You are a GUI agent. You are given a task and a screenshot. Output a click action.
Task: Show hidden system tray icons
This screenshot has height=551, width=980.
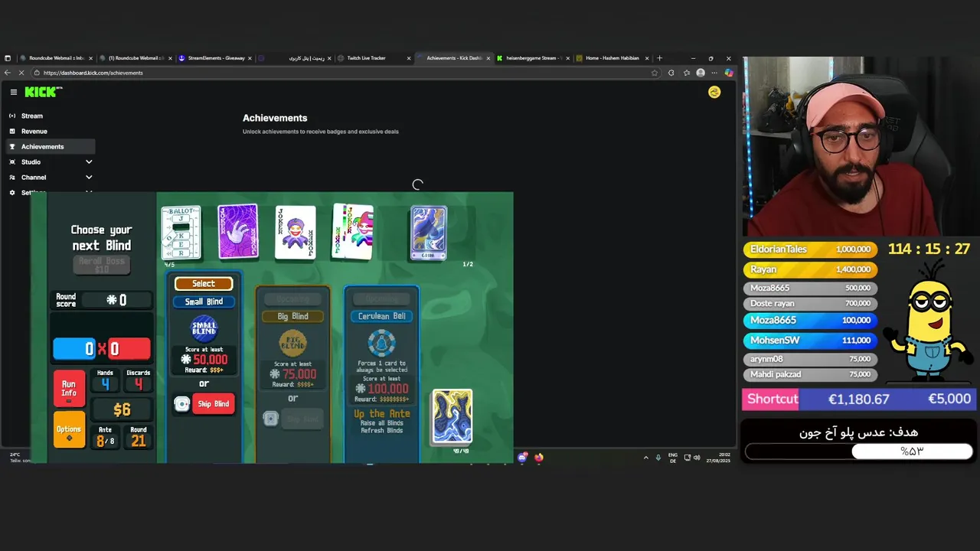click(x=645, y=458)
